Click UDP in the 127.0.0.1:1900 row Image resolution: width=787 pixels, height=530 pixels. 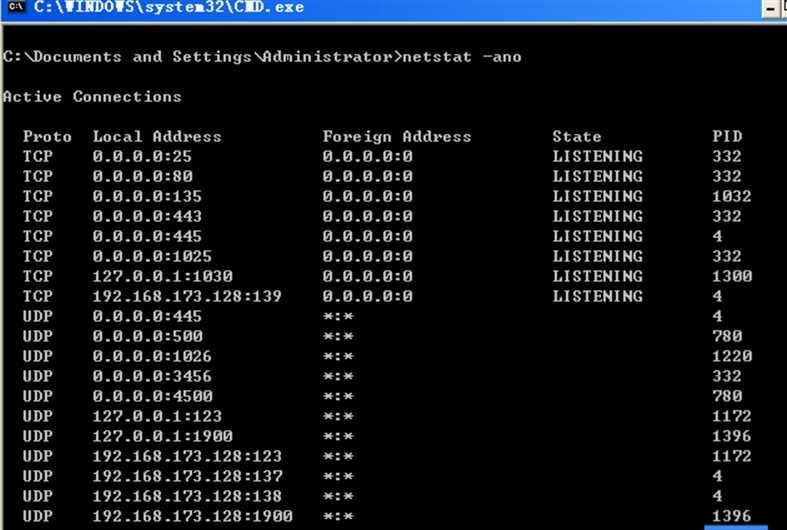tap(38, 436)
